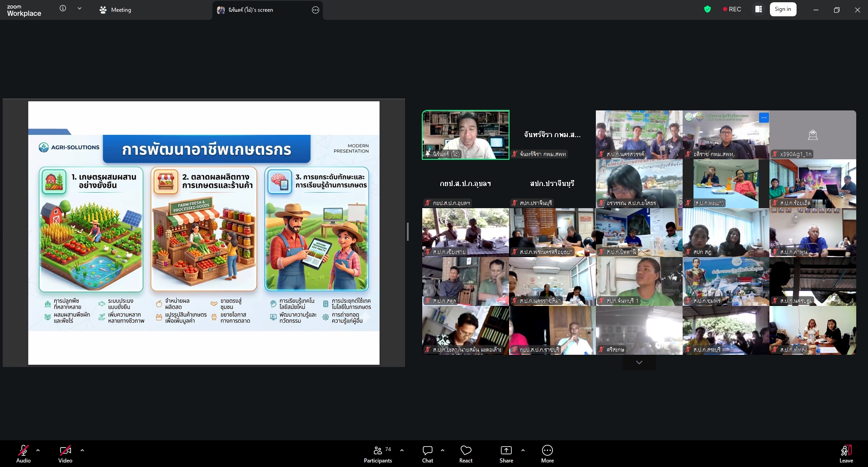Select the ศรีสะเกษ video tile
Image resolution: width=868 pixels, height=467 pixels.
click(639, 330)
